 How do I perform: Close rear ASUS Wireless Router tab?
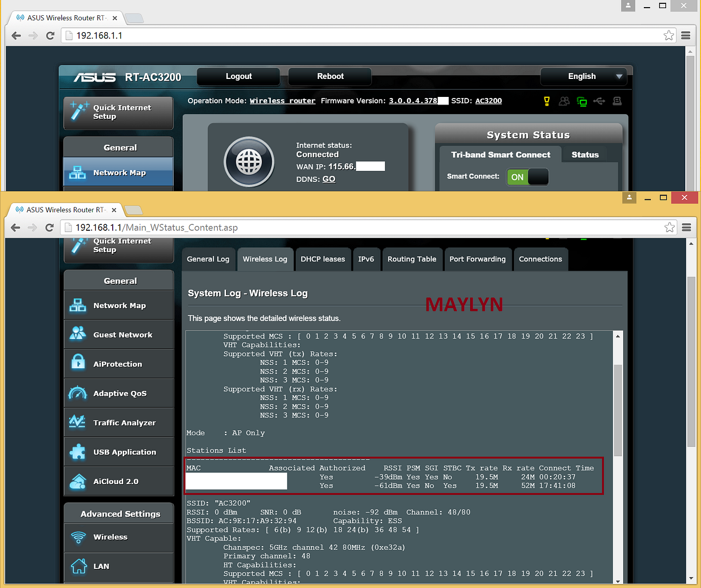(114, 18)
